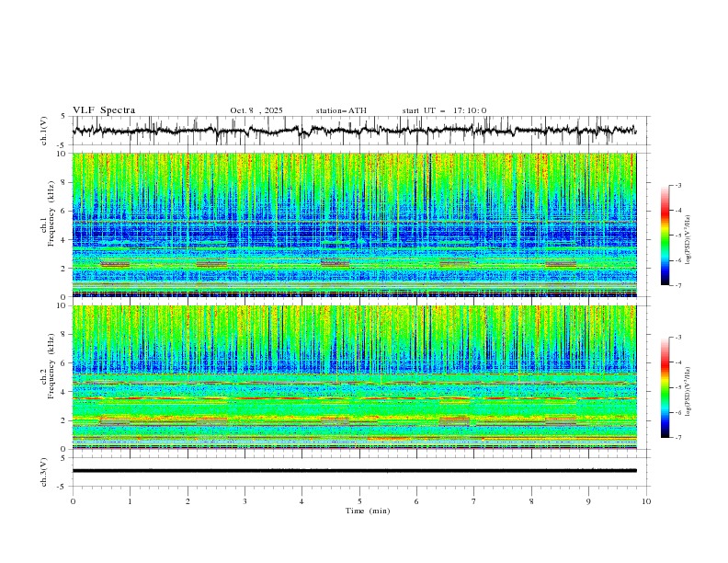
Task: Click the "7" tick on time axis
Action: [474, 501]
